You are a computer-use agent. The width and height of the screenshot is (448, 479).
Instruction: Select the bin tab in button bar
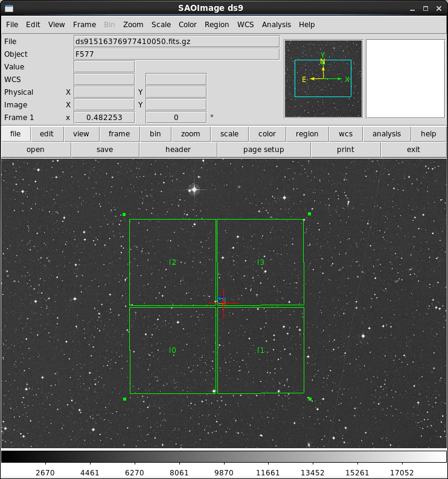(155, 134)
